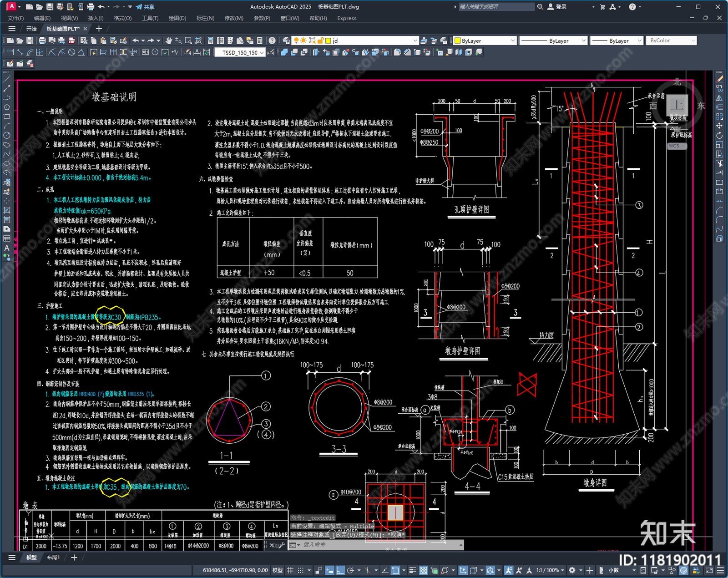Screen dimensions: 728x578
Task: Open the 绘图(D) menu
Action: click(177, 18)
